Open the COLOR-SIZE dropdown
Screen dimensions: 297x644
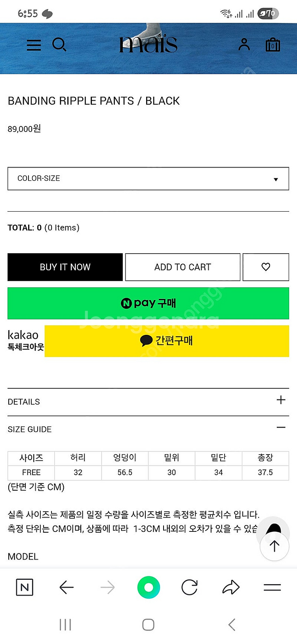(148, 179)
